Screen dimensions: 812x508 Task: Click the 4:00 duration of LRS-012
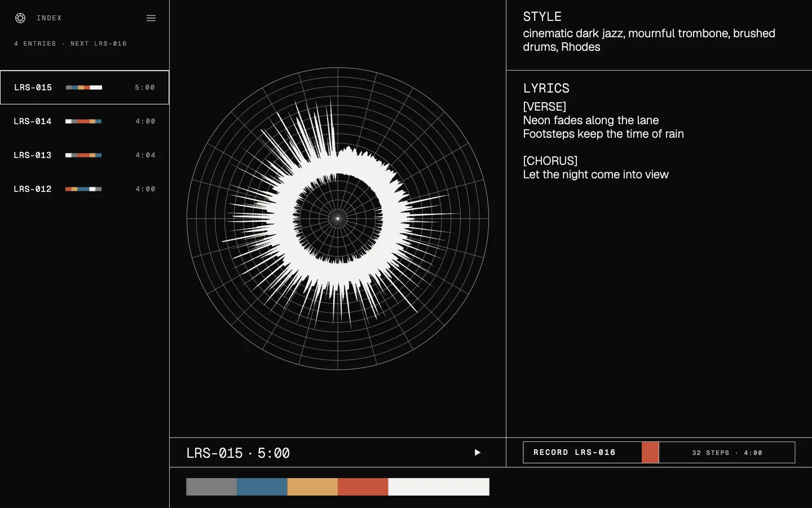click(x=145, y=189)
